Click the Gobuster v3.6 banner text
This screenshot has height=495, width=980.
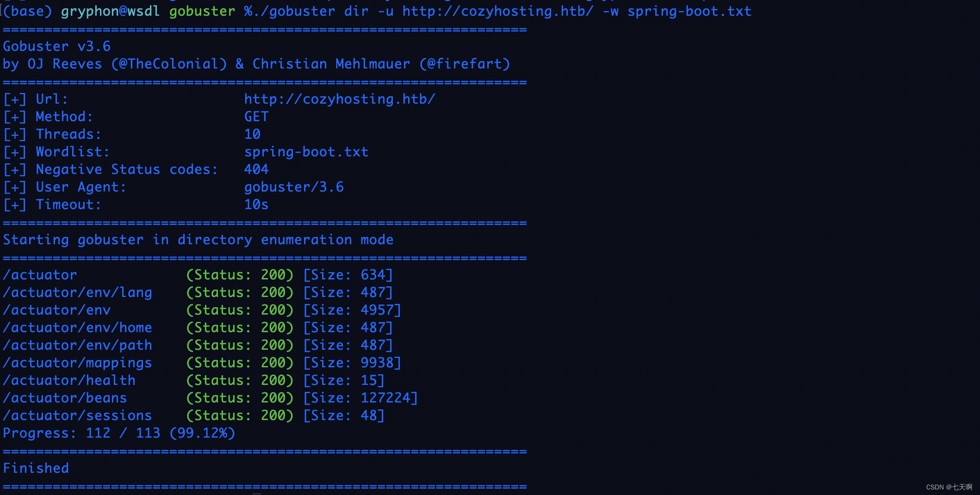click(x=57, y=46)
